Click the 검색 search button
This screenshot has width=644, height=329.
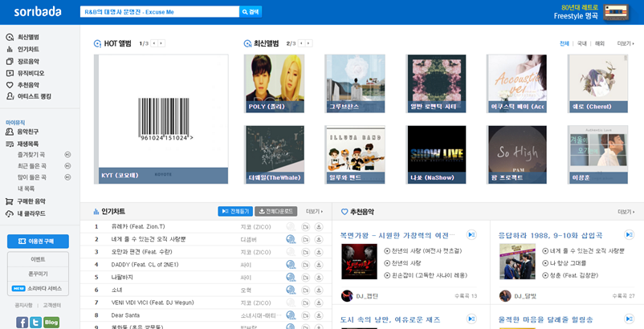251,12
